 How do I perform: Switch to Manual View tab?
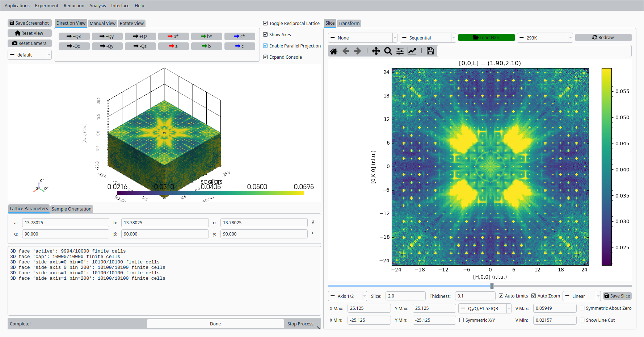(102, 23)
